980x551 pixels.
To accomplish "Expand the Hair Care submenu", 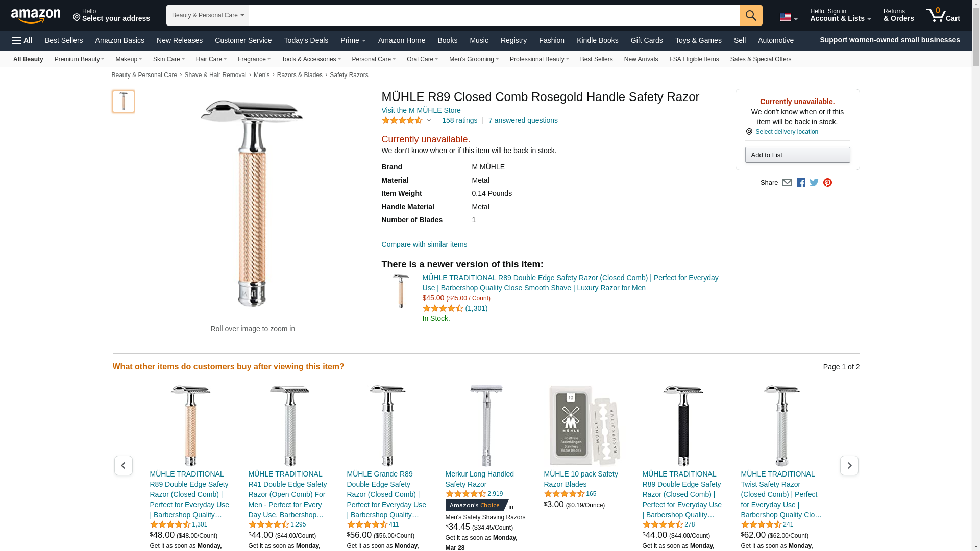I will pyautogui.click(x=211, y=59).
